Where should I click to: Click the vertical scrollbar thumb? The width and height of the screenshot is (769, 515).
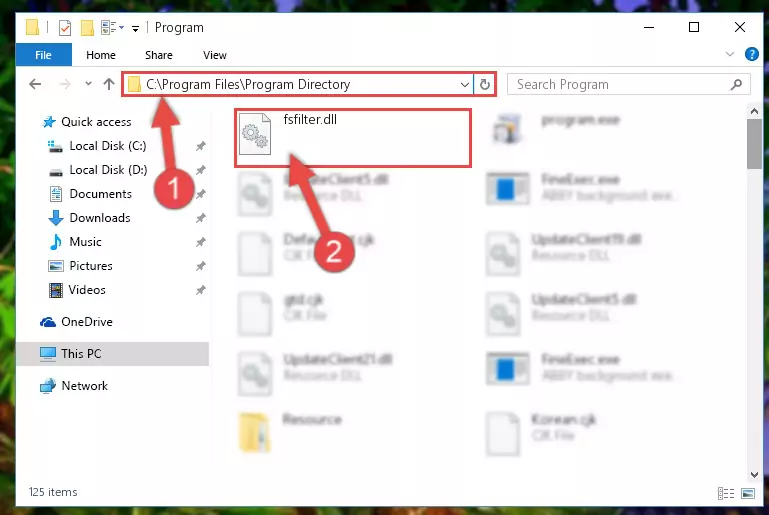pyautogui.click(x=754, y=144)
